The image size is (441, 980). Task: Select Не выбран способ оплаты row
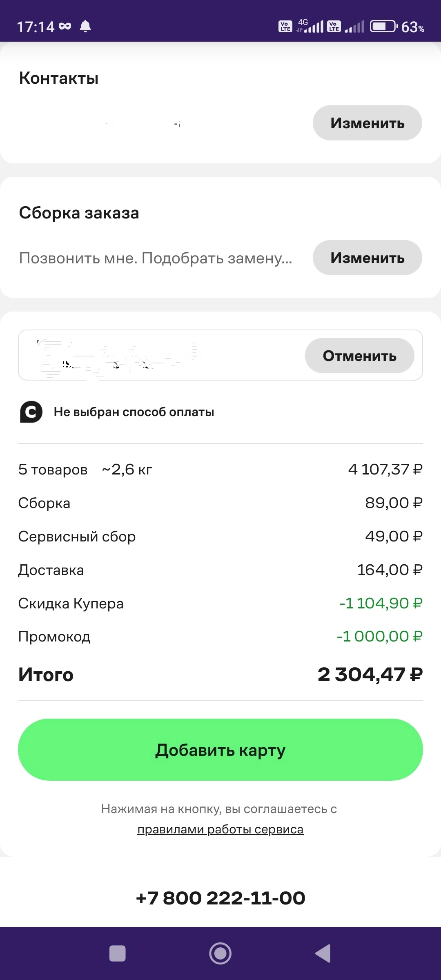tap(220, 412)
